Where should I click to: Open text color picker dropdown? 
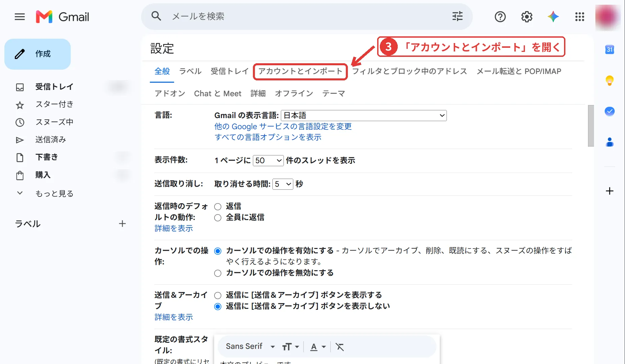click(x=318, y=347)
